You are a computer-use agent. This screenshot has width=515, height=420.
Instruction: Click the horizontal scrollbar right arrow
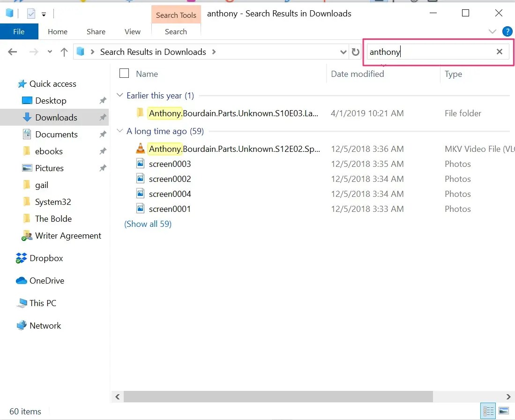(508, 397)
